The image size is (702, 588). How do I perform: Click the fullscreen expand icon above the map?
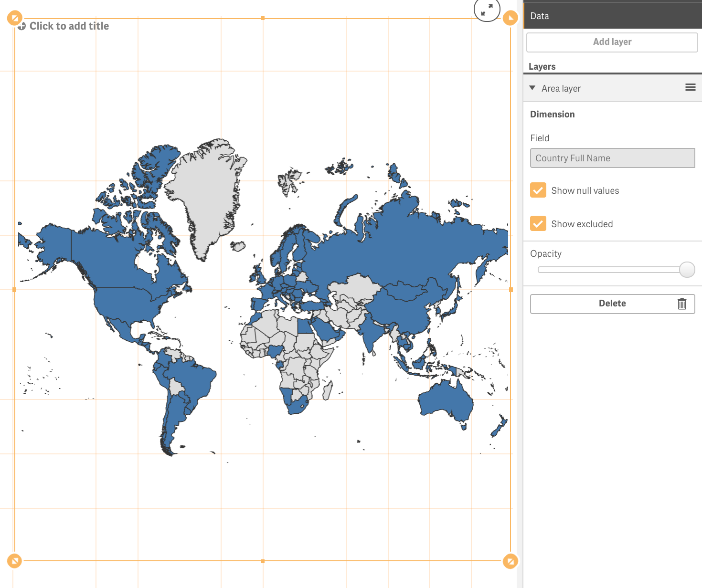pyautogui.click(x=487, y=10)
